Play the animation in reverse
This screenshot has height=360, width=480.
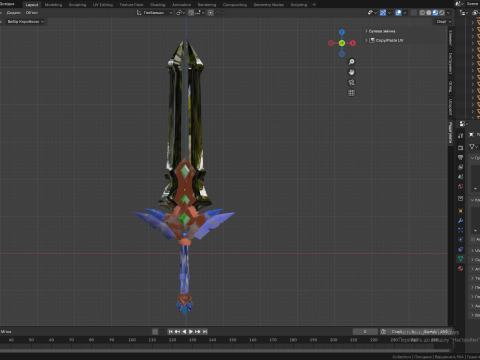(184, 332)
